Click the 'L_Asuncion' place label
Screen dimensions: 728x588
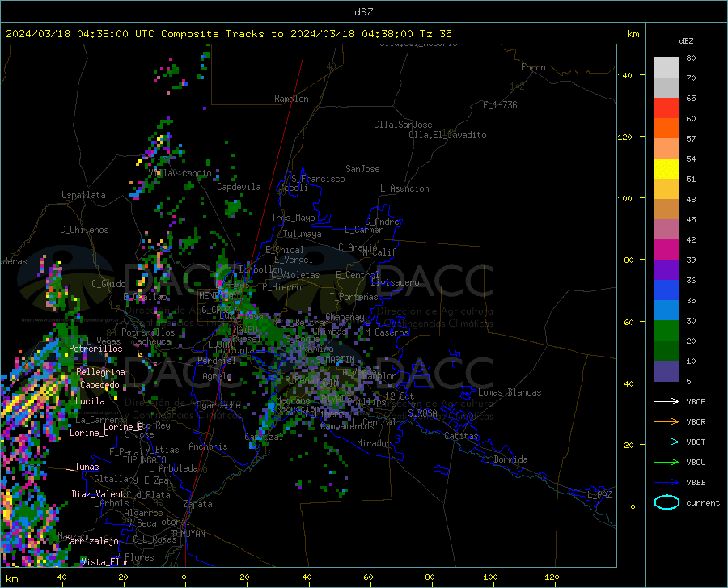[404, 188]
